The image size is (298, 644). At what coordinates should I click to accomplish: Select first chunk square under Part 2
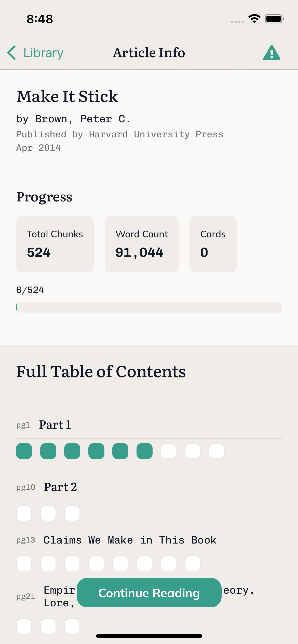[24, 513]
